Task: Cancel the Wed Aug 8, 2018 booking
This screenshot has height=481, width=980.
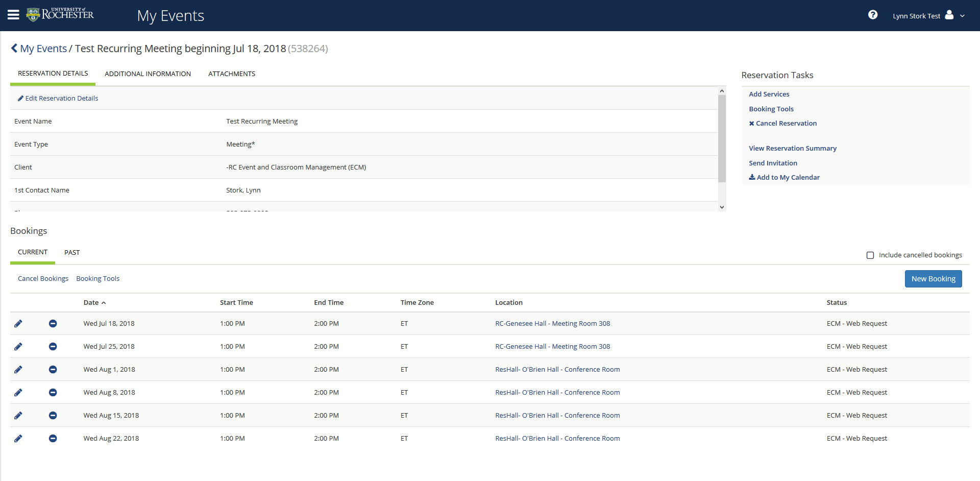Action: (x=53, y=392)
